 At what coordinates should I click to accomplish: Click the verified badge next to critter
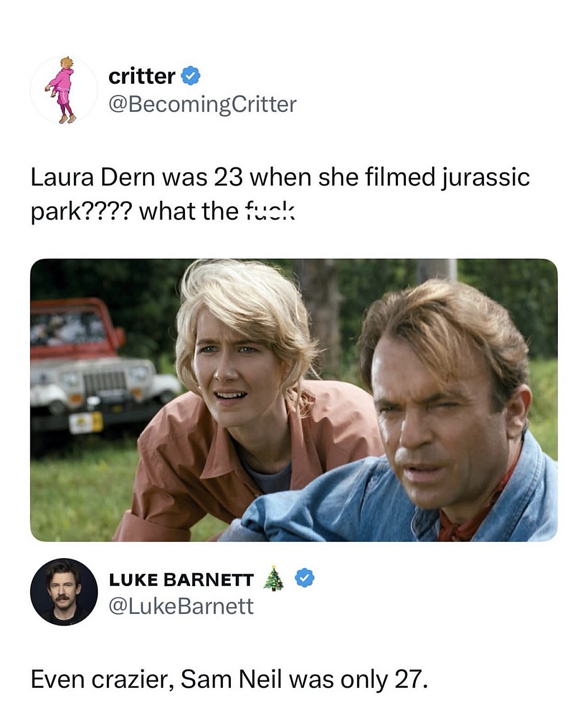point(191,75)
